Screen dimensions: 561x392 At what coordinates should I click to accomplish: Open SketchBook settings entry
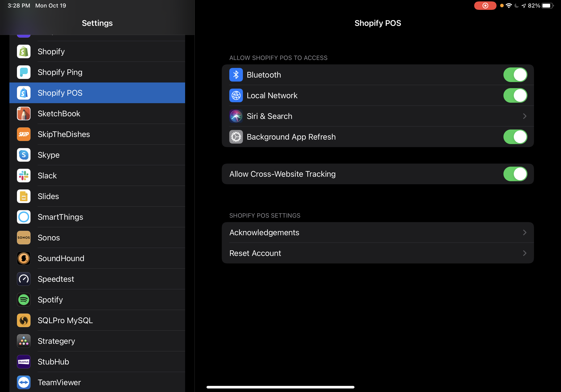[97, 114]
